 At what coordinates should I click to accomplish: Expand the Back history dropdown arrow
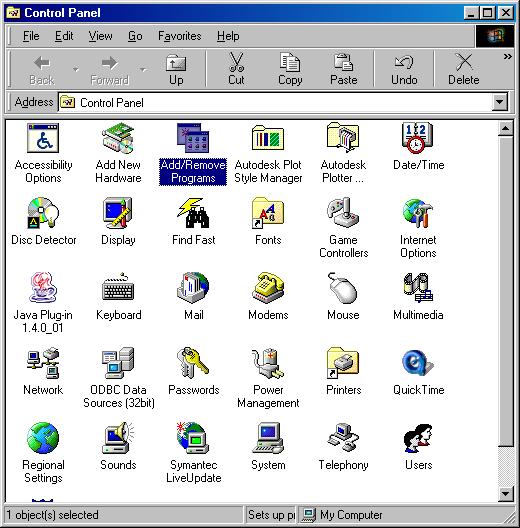tap(76, 70)
